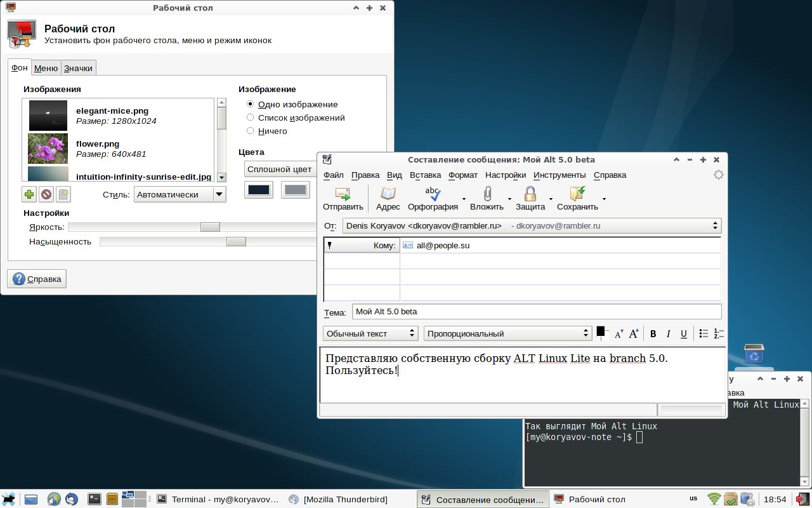Open the Trash icon on the desktop
This screenshot has height=508, width=812.
(754, 354)
